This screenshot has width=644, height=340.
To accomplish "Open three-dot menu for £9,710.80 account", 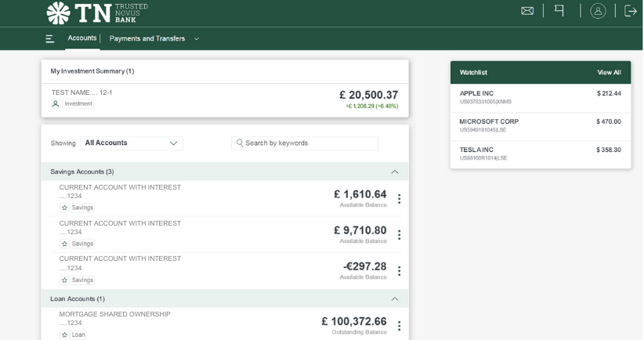I will (x=399, y=235).
